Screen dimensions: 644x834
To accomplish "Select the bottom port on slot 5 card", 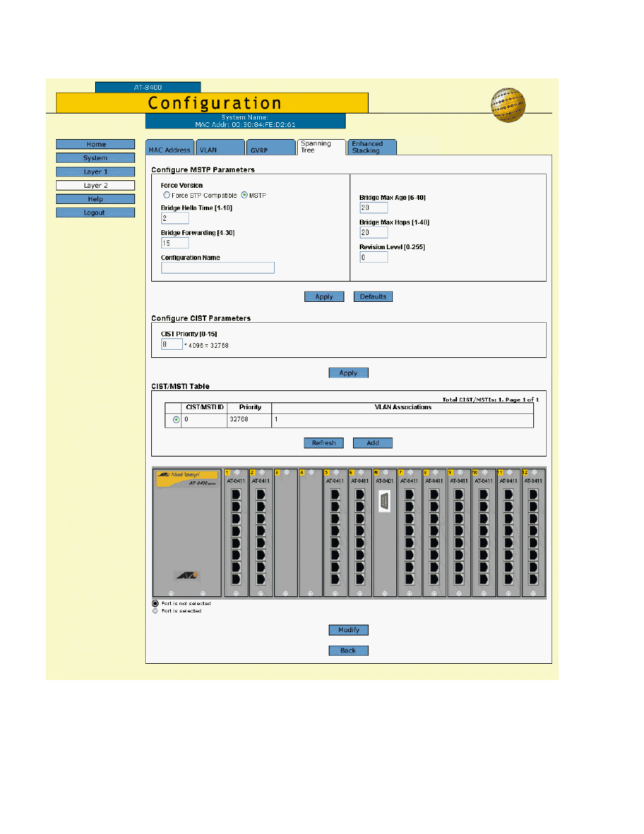I will click(335, 579).
